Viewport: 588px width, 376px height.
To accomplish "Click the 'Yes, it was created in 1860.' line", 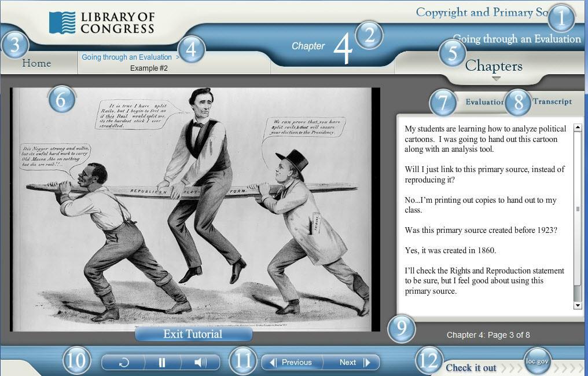I will coord(450,250).
